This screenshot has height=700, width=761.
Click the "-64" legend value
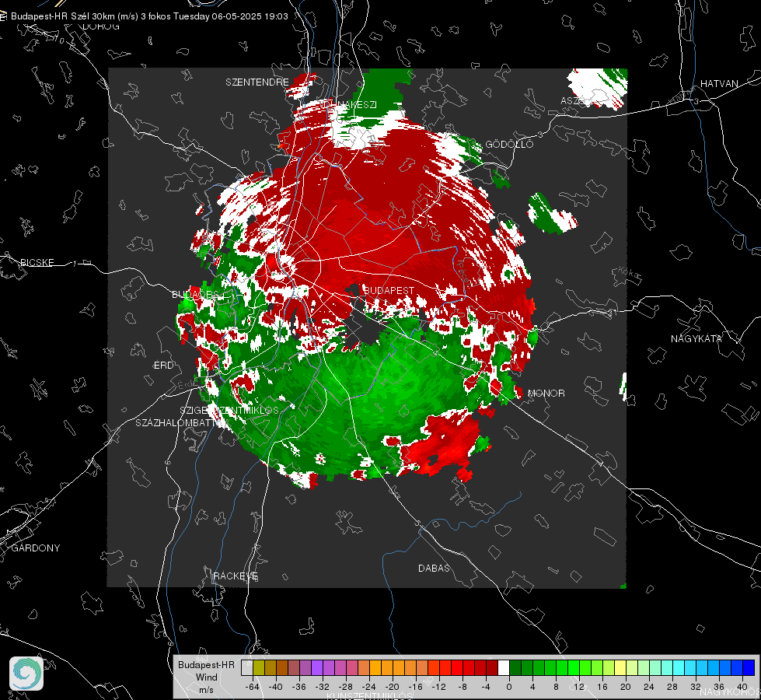click(252, 687)
